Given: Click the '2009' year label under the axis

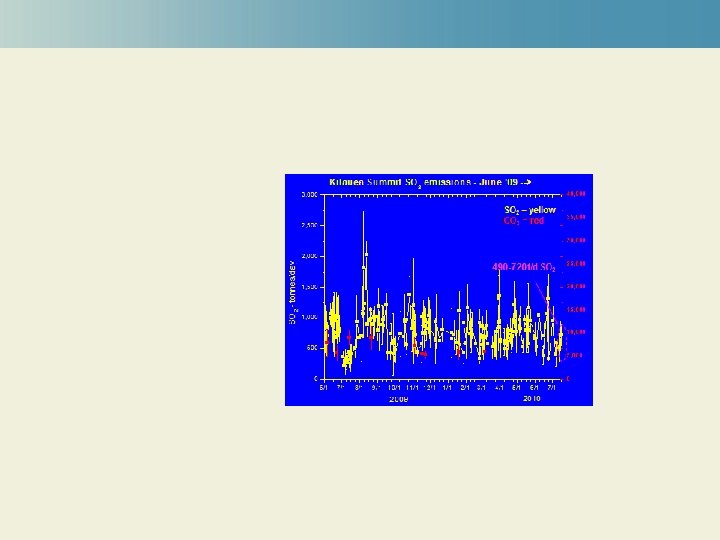Looking at the screenshot, I should click(399, 399).
